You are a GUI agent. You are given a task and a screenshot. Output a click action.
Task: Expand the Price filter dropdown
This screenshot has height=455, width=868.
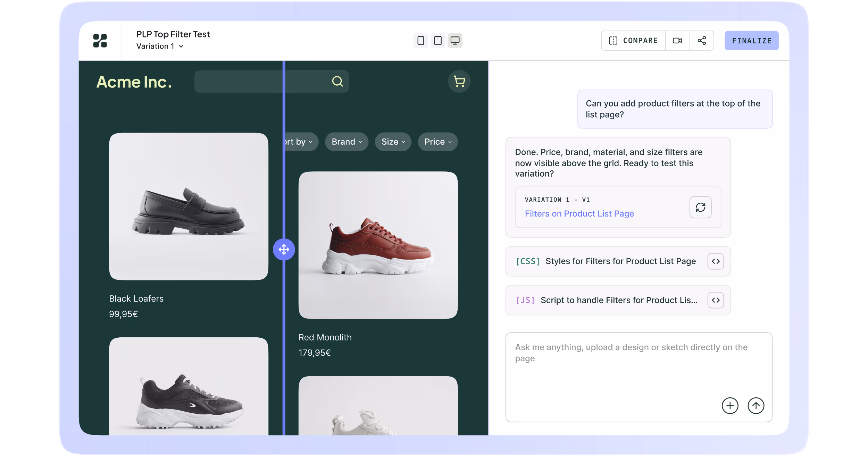[438, 142]
